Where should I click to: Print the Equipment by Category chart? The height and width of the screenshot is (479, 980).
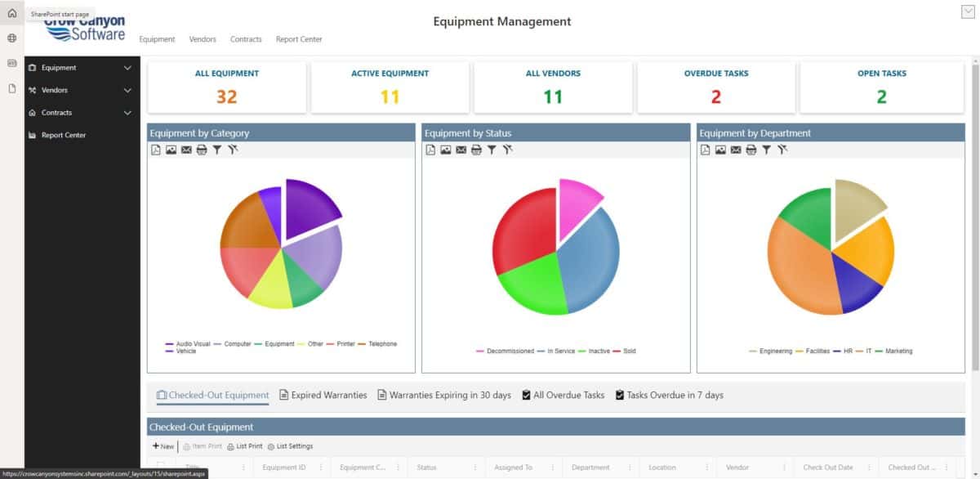click(x=202, y=150)
